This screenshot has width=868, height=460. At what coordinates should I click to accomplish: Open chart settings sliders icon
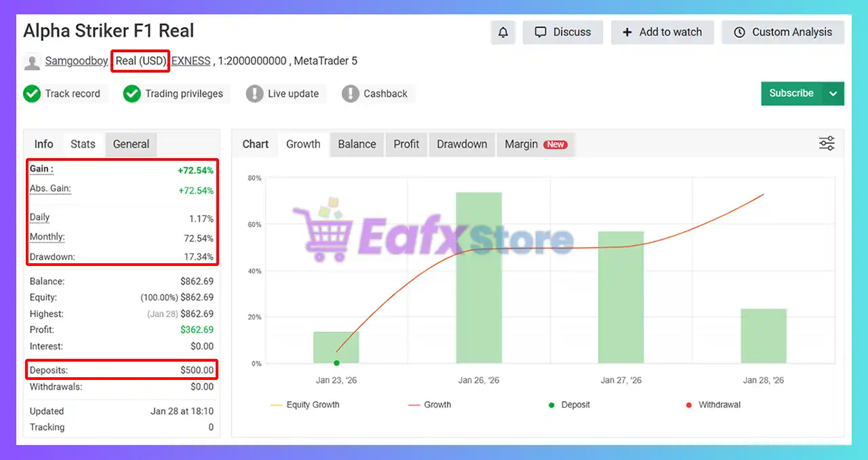point(827,144)
